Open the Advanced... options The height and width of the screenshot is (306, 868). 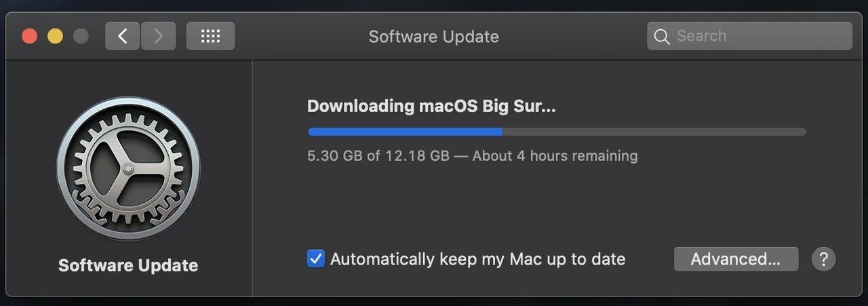(736, 259)
